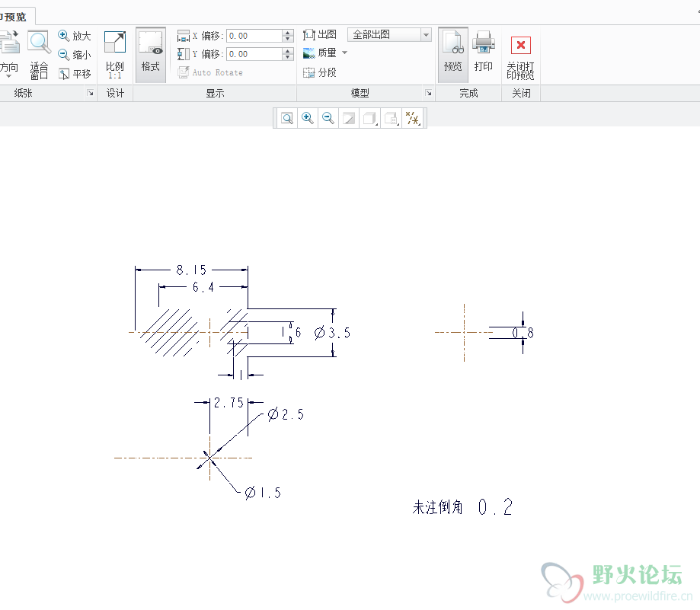The width and height of the screenshot is (700, 610).
Task: Click the X 偏移 offset icon
Action: pyautogui.click(x=183, y=36)
